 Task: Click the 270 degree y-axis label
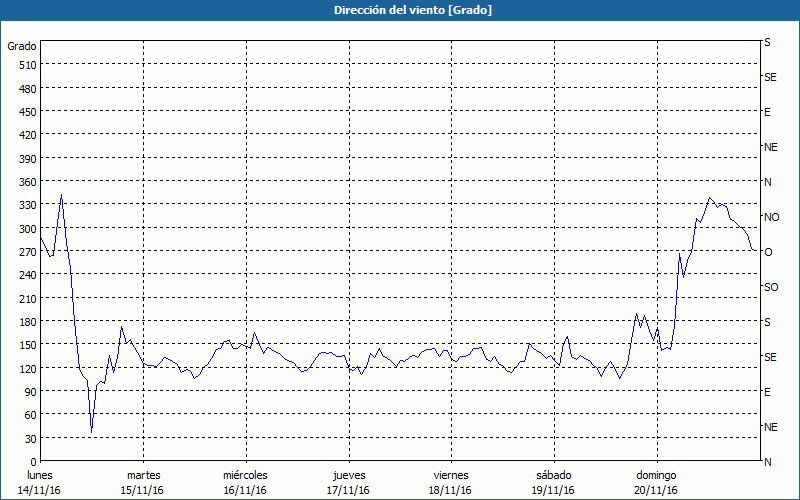click(25, 252)
